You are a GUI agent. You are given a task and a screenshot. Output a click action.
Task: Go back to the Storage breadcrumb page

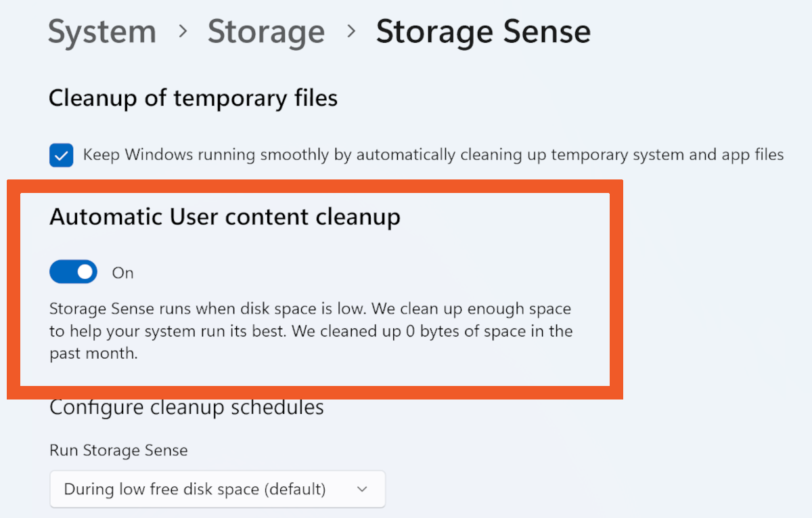[x=266, y=32]
